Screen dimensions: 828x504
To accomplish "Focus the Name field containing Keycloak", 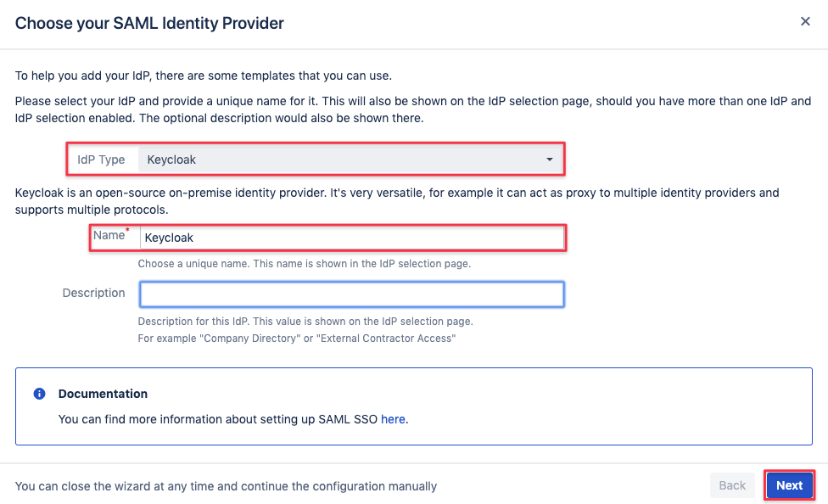I will (x=352, y=238).
